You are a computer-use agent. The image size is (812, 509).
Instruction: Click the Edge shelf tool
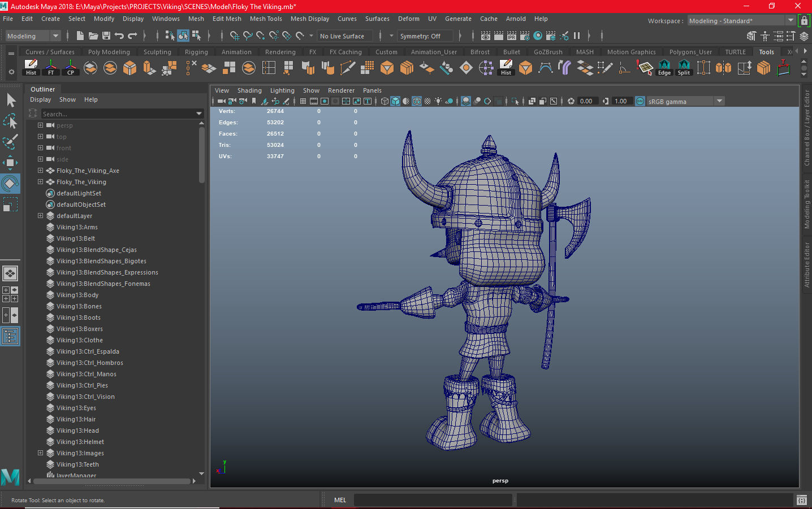click(x=664, y=68)
